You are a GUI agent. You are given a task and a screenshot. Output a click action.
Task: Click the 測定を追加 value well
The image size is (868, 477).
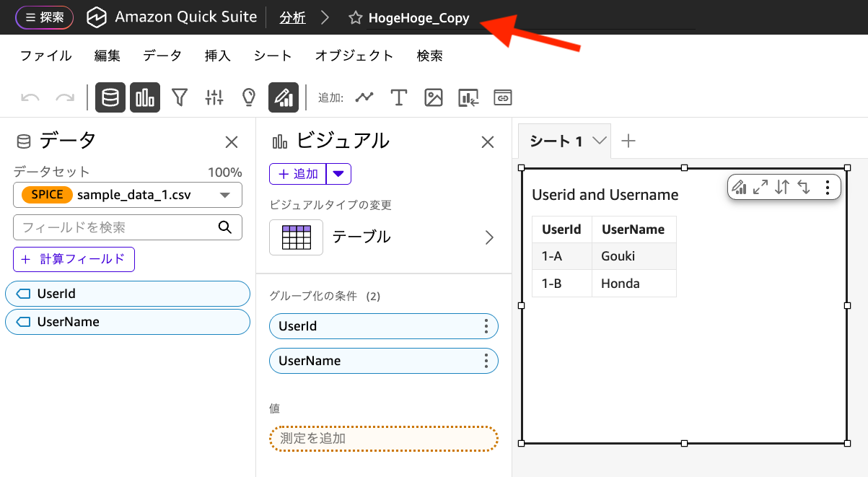[x=383, y=438]
